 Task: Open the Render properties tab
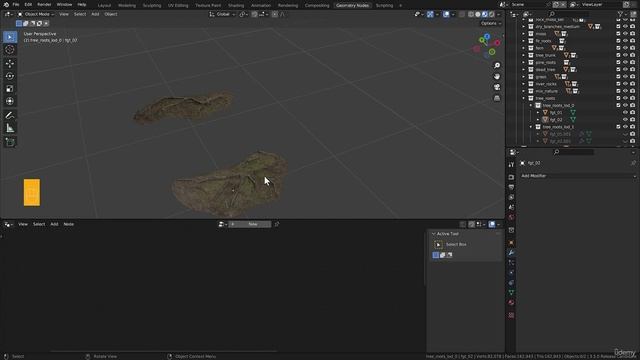[x=511, y=177]
